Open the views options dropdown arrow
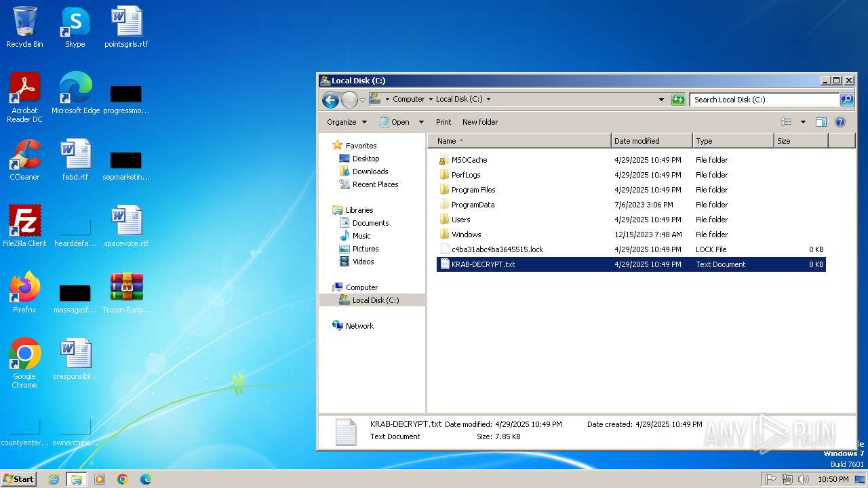Screen dimensions: 868x488 pyautogui.click(x=803, y=122)
